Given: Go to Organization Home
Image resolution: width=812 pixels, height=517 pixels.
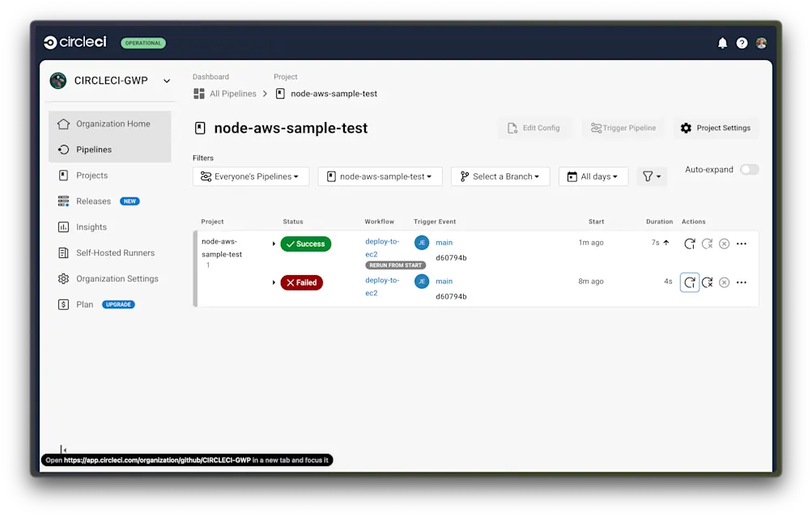Looking at the screenshot, I should (x=110, y=124).
